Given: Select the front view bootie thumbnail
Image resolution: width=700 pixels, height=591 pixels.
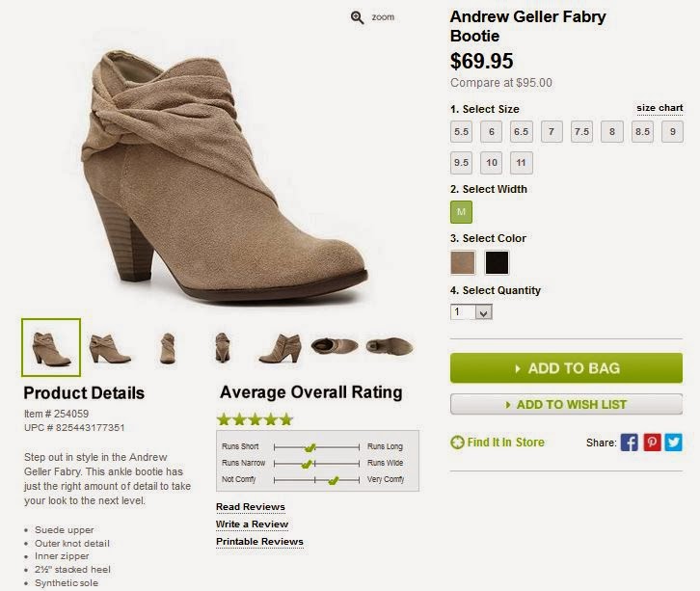Looking at the screenshot, I should click(x=168, y=348).
